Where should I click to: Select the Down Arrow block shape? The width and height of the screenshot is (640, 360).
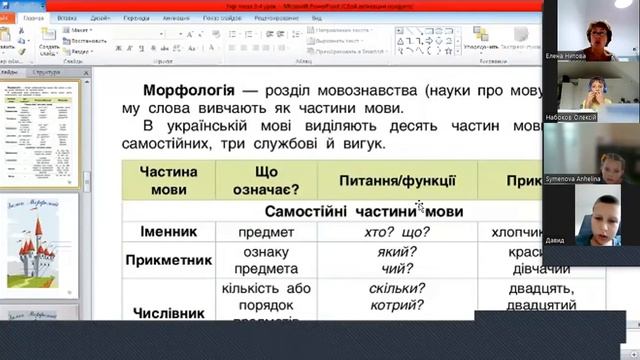tap(439, 41)
